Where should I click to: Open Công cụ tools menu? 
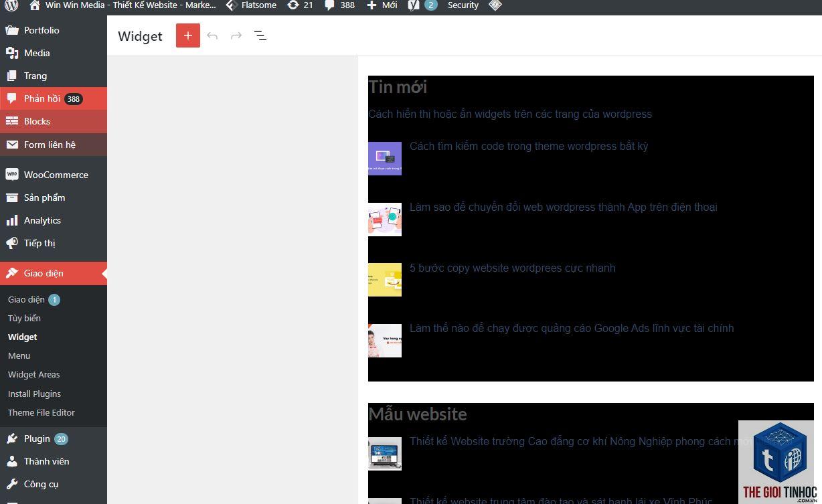[x=54, y=484]
